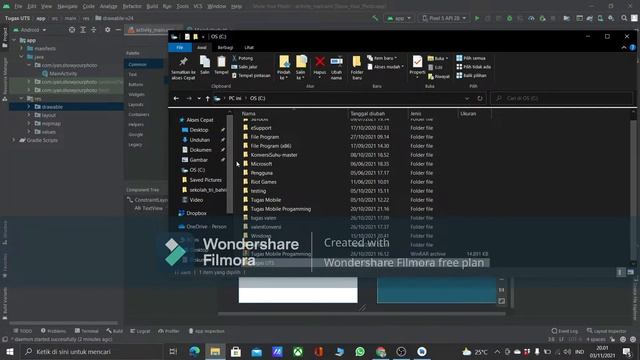
Task: Click Collapse All icon in Project panel
Action: click(x=94, y=30)
